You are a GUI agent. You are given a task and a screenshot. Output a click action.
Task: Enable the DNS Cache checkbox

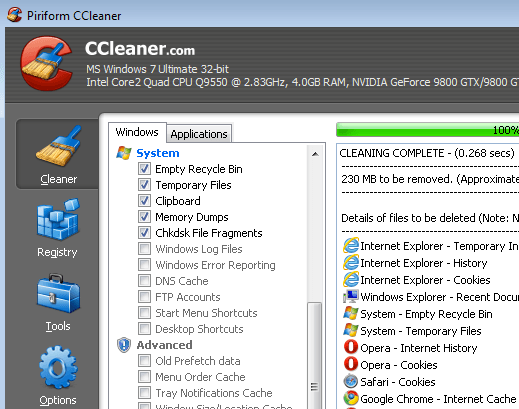pos(144,281)
